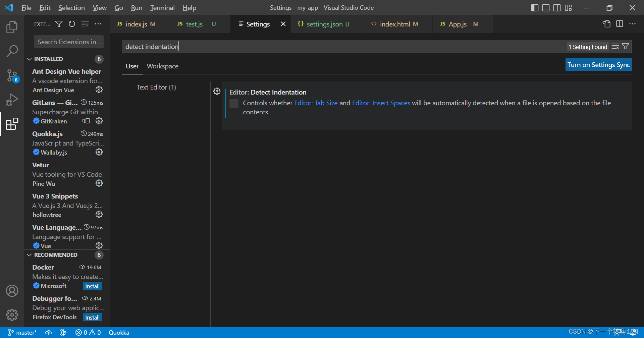Refresh the extensions list
Viewport: 644px width, 338px height.
click(x=72, y=24)
